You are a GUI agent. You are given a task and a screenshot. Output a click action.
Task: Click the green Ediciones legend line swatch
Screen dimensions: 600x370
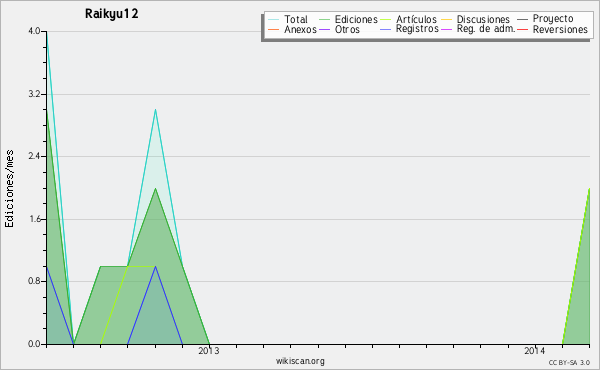click(x=324, y=20)
